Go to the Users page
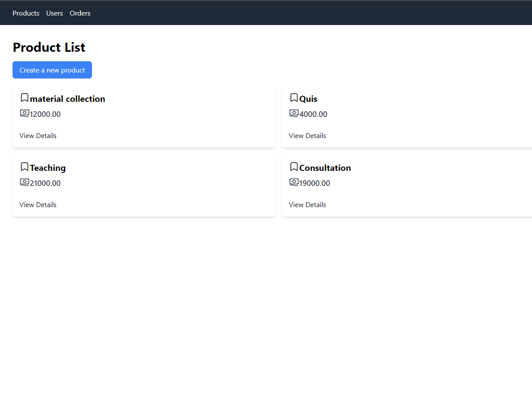The height and width of the screenshot is (409, 532). pyautogui.click(x=54, y=13)
